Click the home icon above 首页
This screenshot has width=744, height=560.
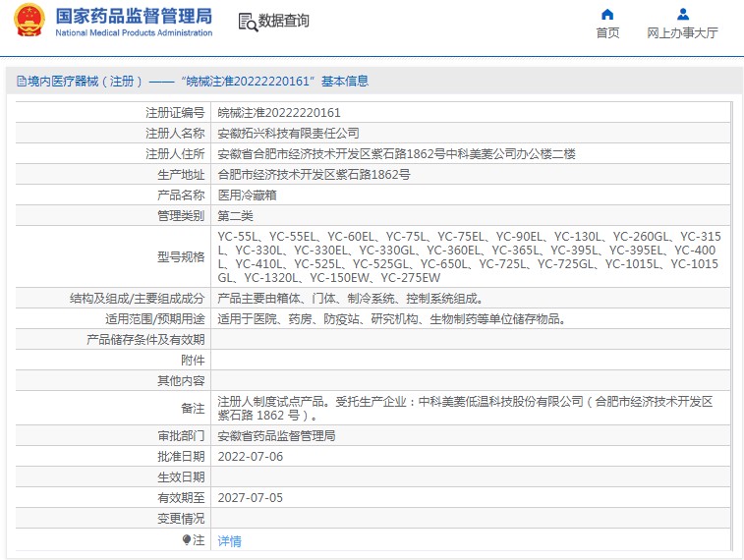(x=607, y=14)
